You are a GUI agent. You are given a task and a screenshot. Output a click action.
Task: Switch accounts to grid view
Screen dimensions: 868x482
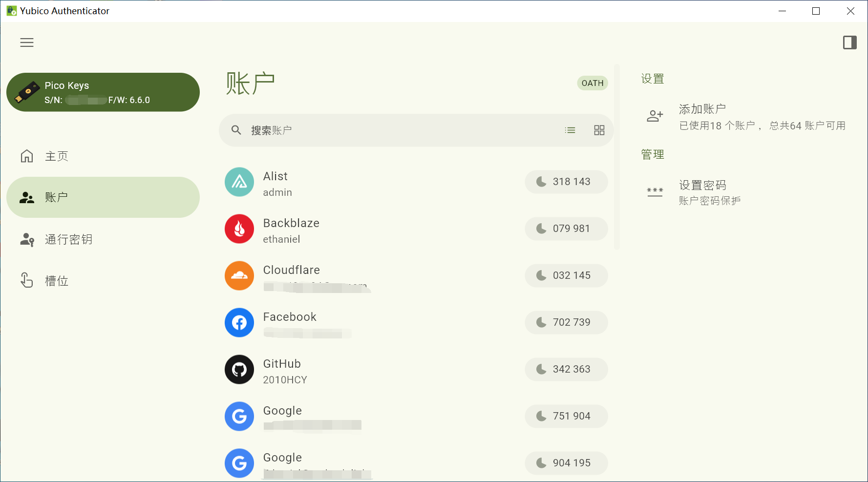[599, 130]
